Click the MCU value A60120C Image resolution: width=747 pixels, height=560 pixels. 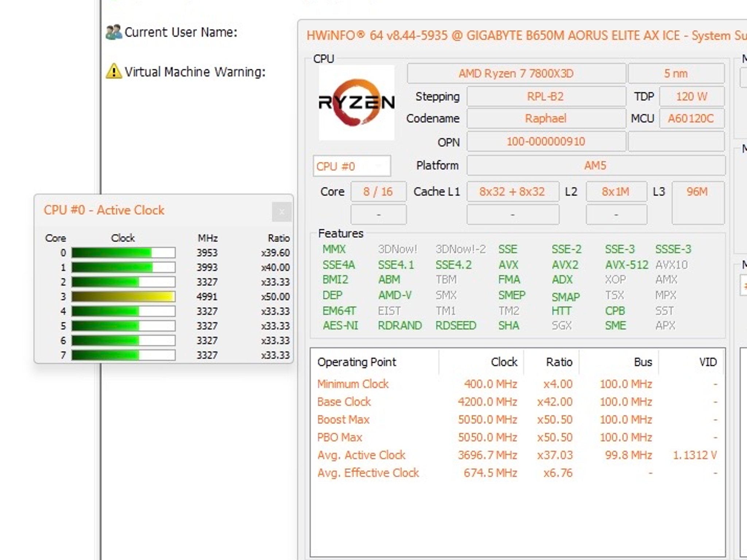692,118
